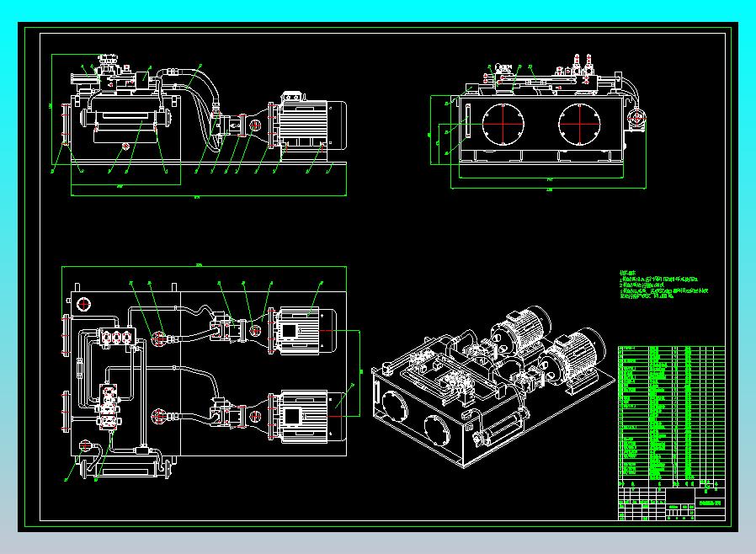The width and height of the screenshot is (756, 554).
Task: Click the cooler at the bottom of the plan view
Action: click(x=126, y=469)
